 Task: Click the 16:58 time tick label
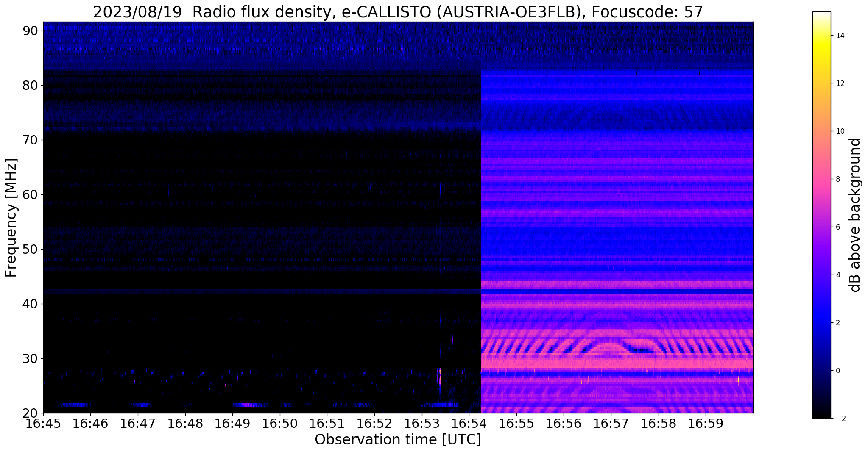pos(659,423)
